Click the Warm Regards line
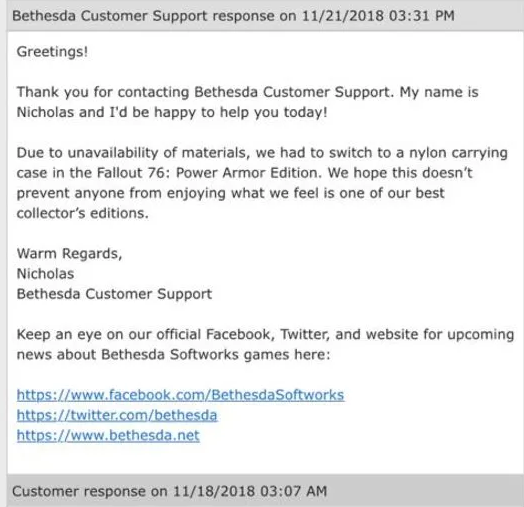This screenshot has width=524, height=507. [x=70, y=254]
